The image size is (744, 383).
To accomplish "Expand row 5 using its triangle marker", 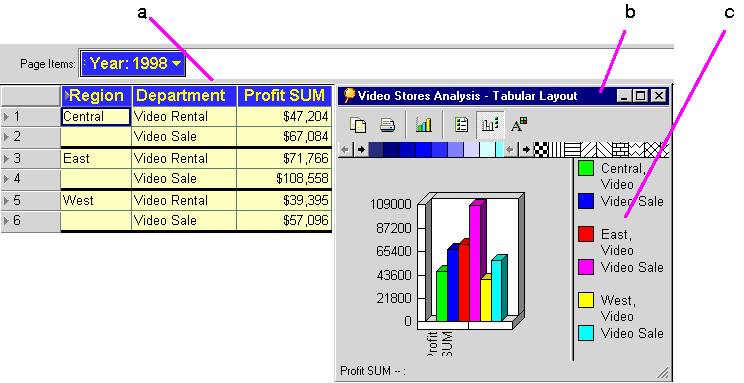I will point(6,200).
